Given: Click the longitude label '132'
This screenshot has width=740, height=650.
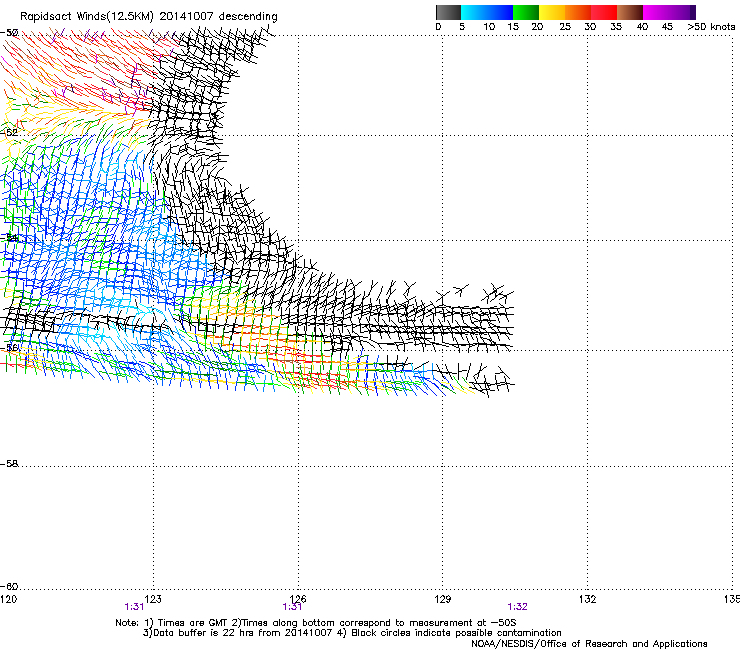Looking at the screenshot, I should 587,599.
